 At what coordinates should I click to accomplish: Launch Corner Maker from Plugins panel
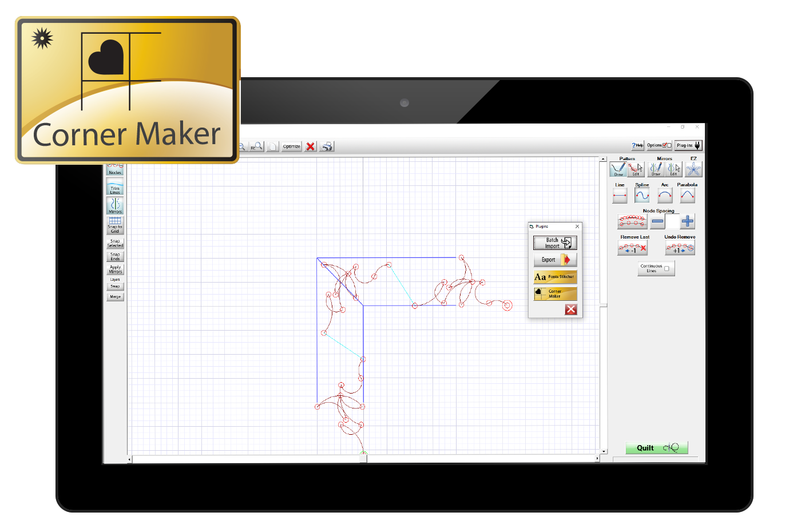(x=555, y=294)
